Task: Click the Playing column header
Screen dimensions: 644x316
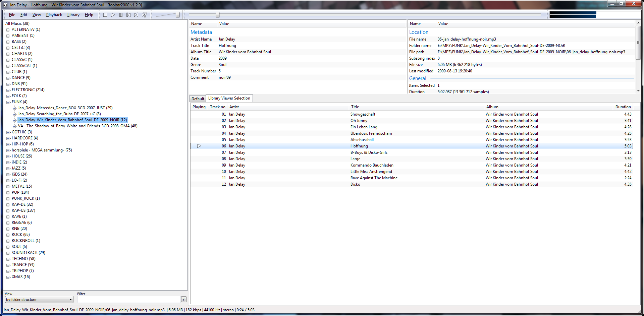Action: (199, 107)
